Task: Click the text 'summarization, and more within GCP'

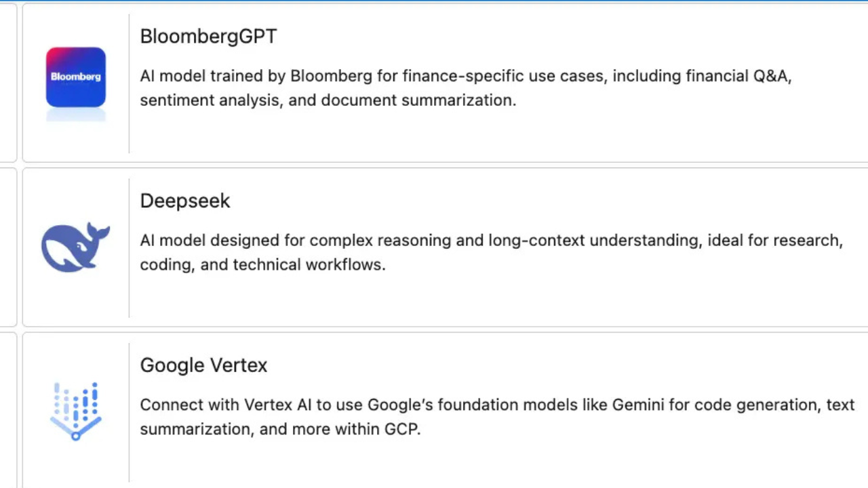Action: [x=279, y=430]
